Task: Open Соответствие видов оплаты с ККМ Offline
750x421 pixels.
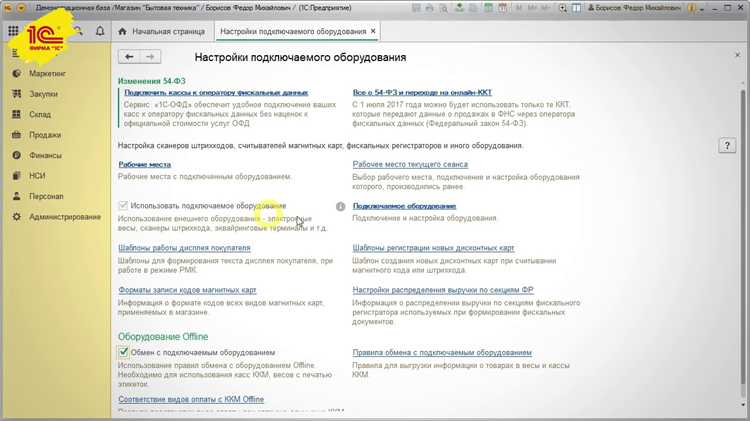Action: pos(191,399)
